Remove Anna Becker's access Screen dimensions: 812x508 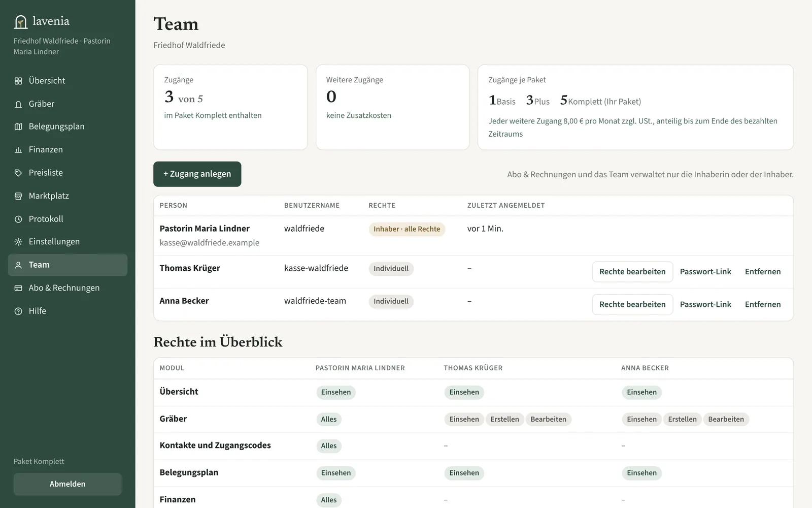pos(763,304)
